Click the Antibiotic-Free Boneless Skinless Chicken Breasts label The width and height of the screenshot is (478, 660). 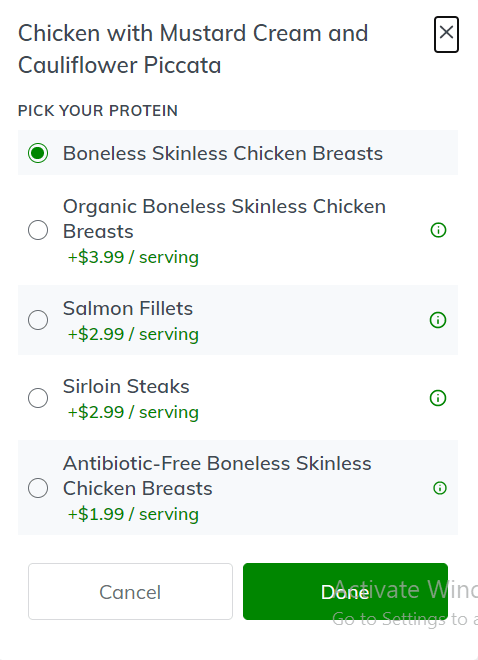(217, 476)
